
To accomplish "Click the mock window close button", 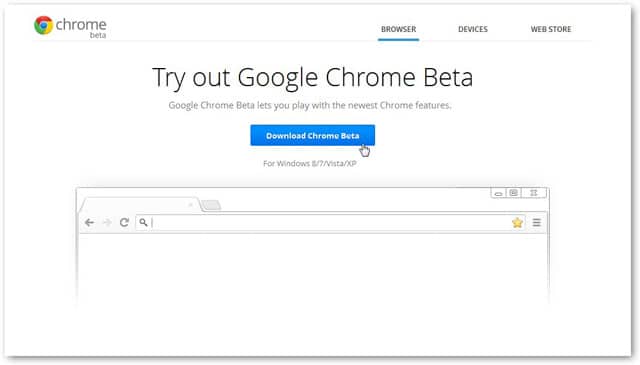I will (533, 193).
